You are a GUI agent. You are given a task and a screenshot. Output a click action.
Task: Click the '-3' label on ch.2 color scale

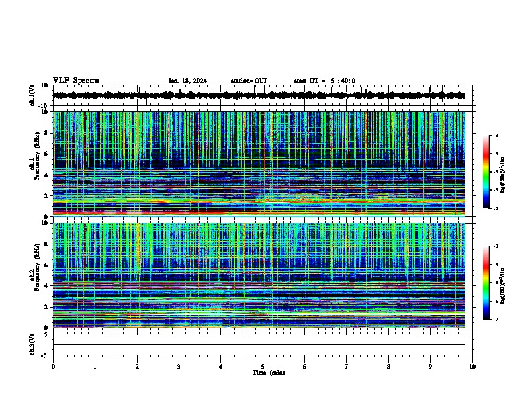point(496,246)
